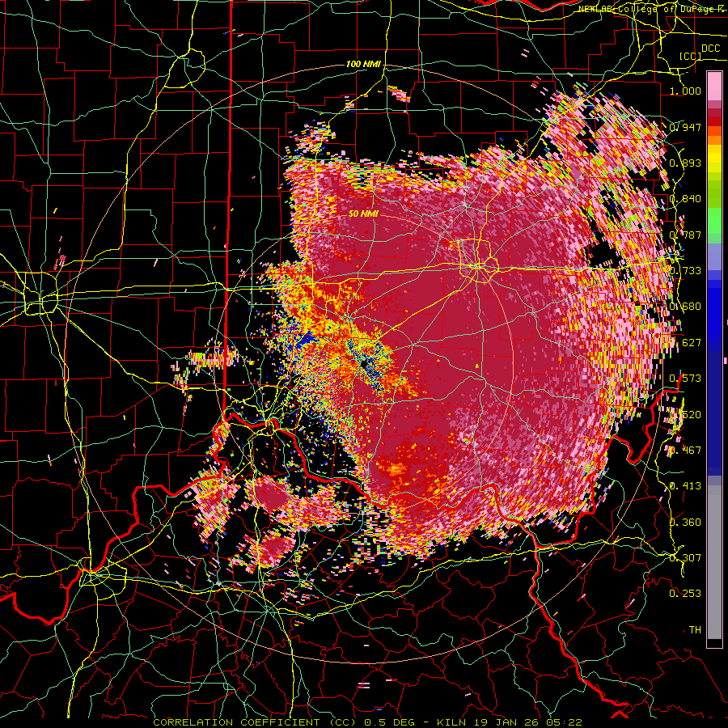Screen dimensions: 728x728
Task: Click the 0.893 legend value
Action: 685,163
